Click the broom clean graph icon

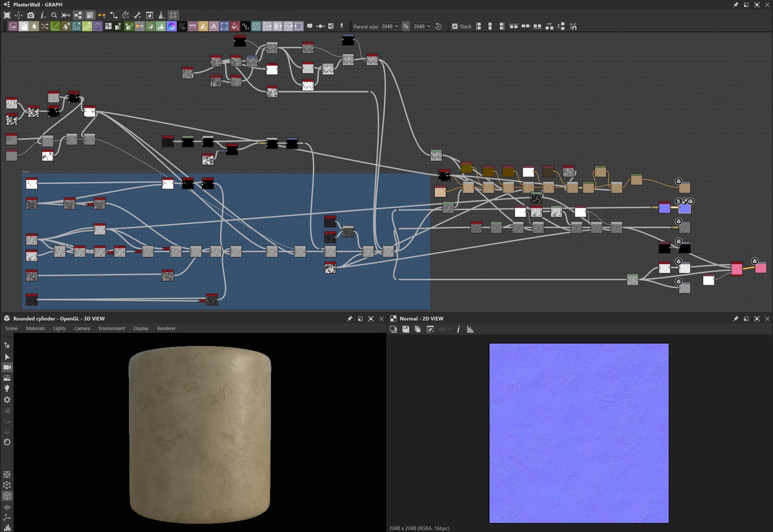[161, 15]
